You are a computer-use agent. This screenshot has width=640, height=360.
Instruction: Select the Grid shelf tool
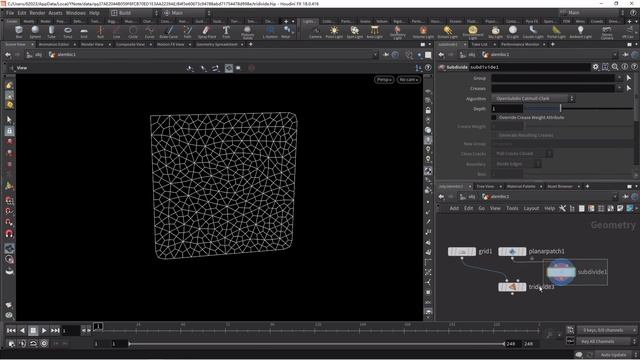point(84,31)
